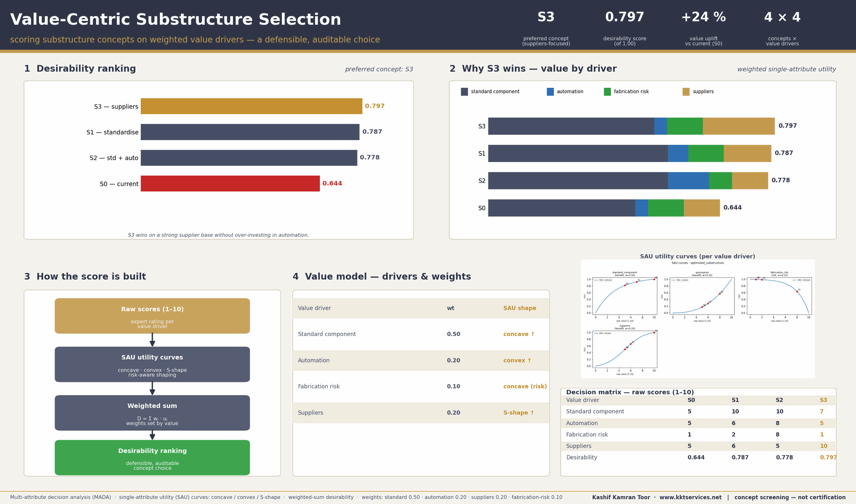Click the green fabrication risk legend swatch

pos(607,91)
